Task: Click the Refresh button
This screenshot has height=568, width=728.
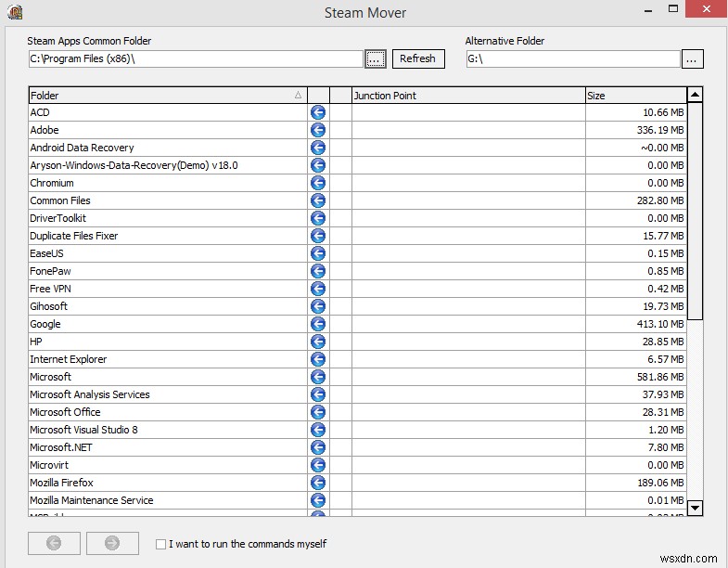Action: (418, 59)
